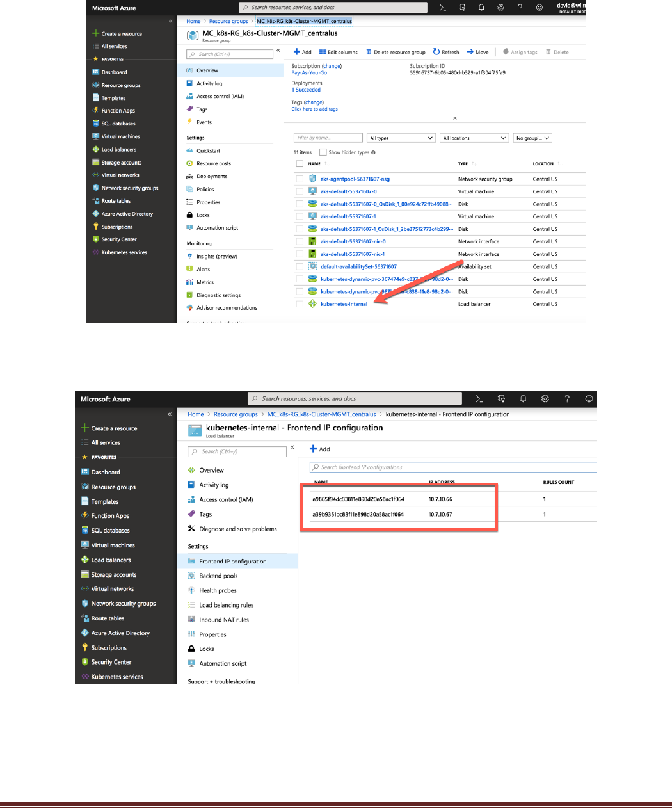Open Activity log in resource group menu
This screenshot has height=808, width=672.
pos(209,84)
